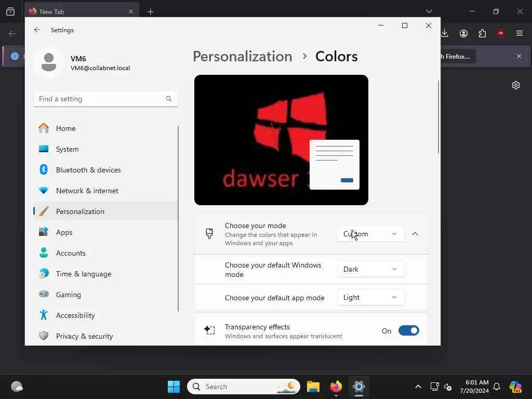Open the notifications bell
The width and height of the screenshot is (532, 399).
(x=497, y=387)
